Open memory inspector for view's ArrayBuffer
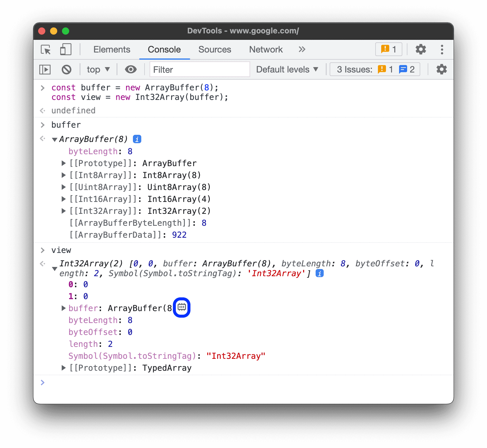Image resolution: width=487 pixels, height=448 pixels. 182,308
